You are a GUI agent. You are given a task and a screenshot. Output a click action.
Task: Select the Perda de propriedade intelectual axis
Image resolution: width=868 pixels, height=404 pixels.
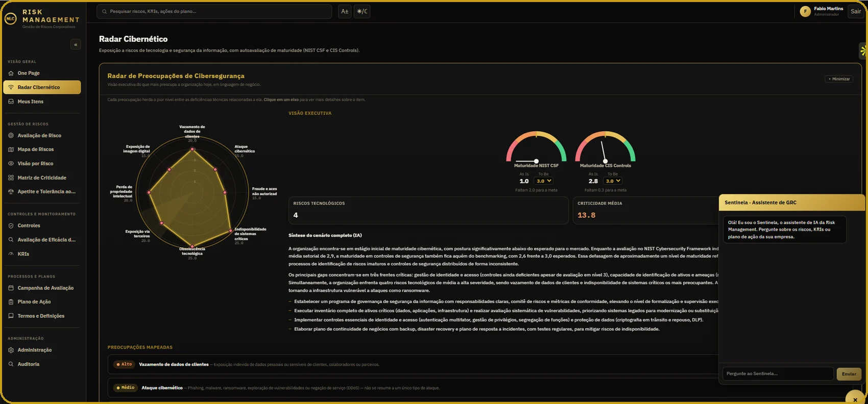(122, 193)
